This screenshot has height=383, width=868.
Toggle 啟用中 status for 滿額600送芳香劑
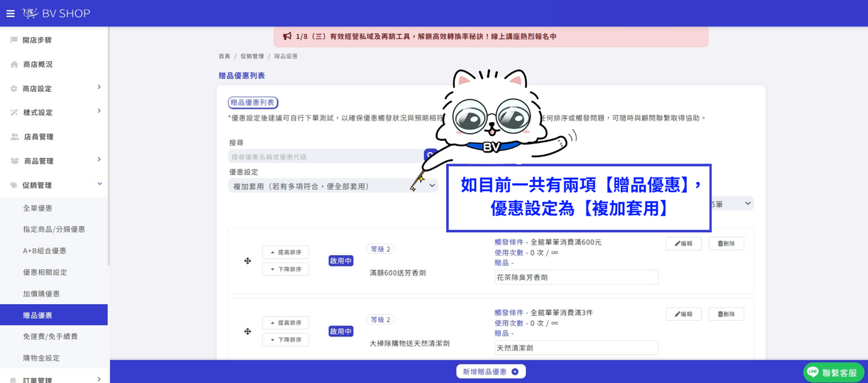341,261
